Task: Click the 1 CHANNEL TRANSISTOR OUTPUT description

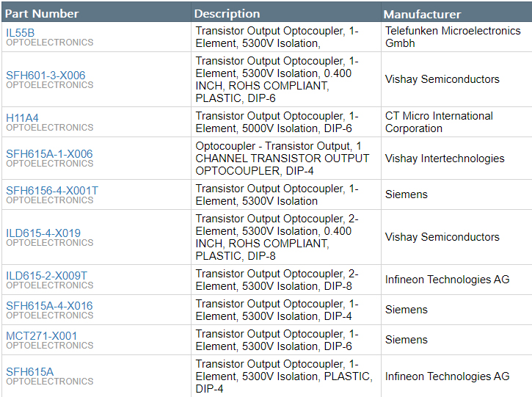Action: (x=282, y=159)
